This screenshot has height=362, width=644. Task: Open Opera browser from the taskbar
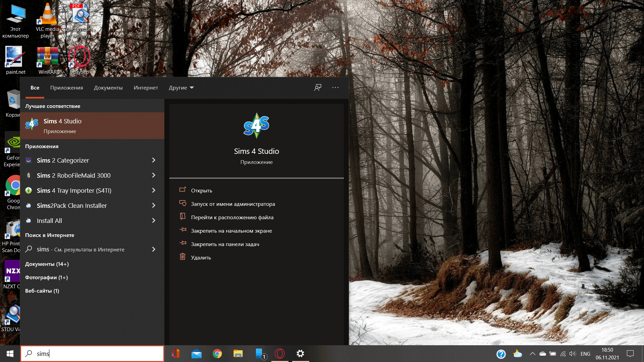(280, 354)
